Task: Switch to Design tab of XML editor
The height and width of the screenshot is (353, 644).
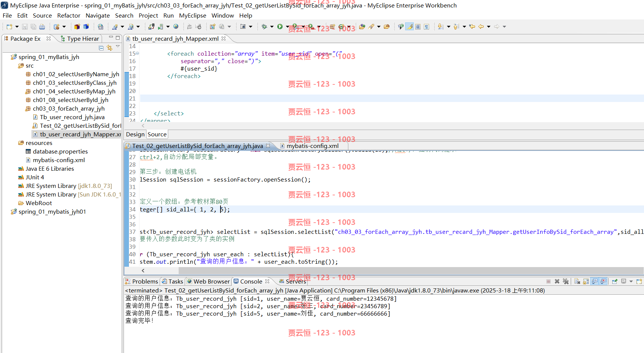Action: tap(135, 134)
